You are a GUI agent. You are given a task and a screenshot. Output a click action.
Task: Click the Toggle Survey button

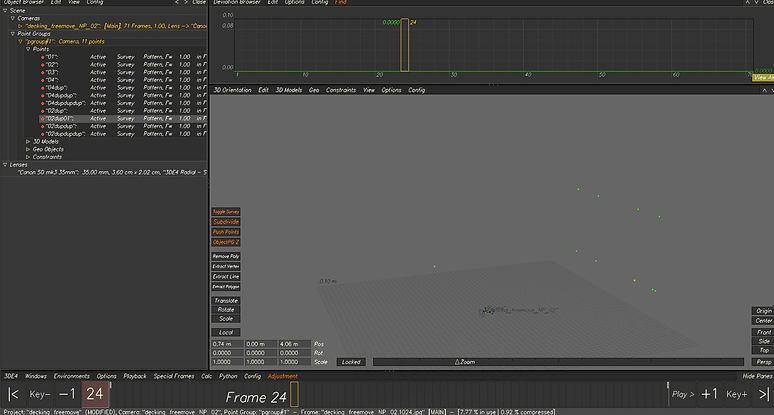pyautogui.click(x=226, y=212)
